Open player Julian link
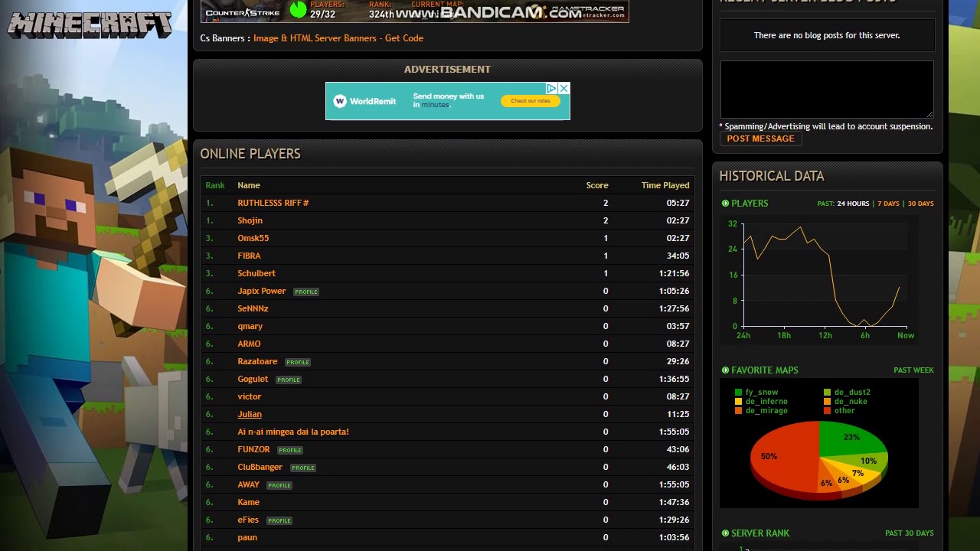This screenshot has height=551, width=980. tap(250, 414)
